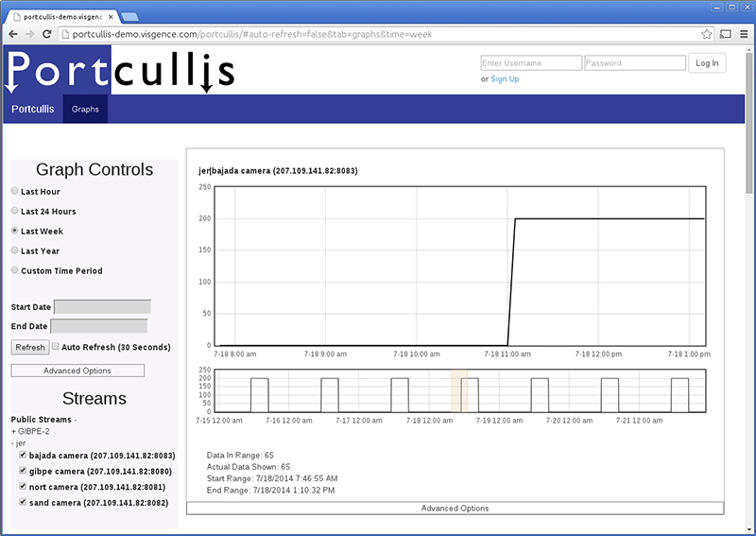Open a new browser tab
The width and height of the screenshot is (756, 536).
[x=129, y=17]
